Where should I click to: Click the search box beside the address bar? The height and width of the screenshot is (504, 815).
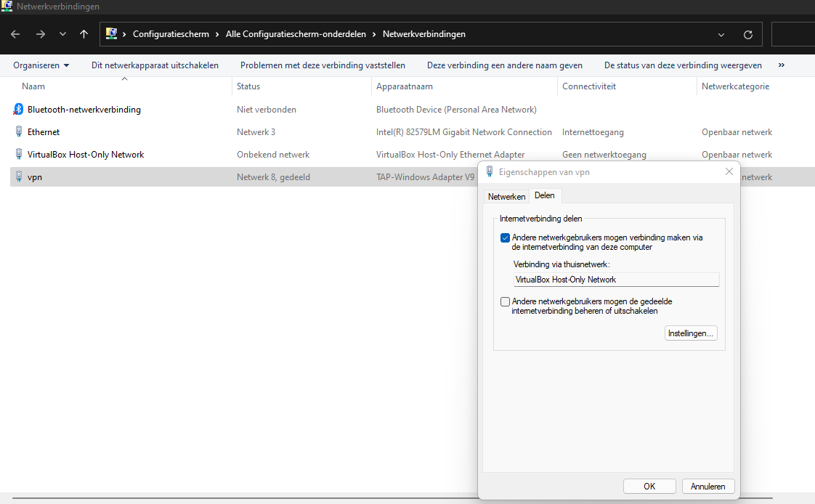793,34
